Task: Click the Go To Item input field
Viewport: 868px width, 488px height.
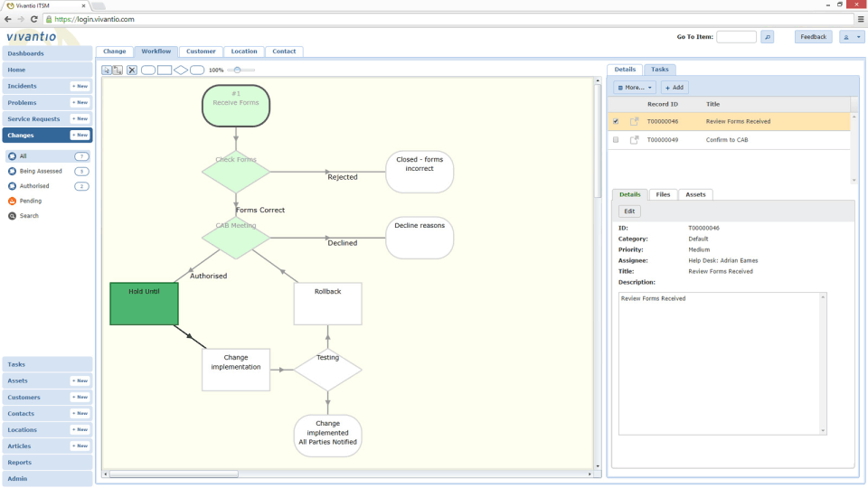Action: pyautogui.click(x=736, y=37)
